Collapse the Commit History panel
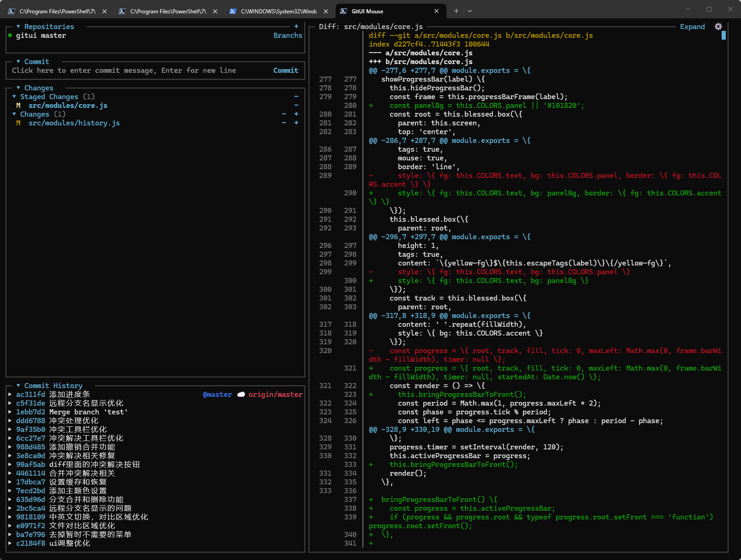The width and height of the screenshot is (741, 560). pyautogui.click(x=18, y=386)
